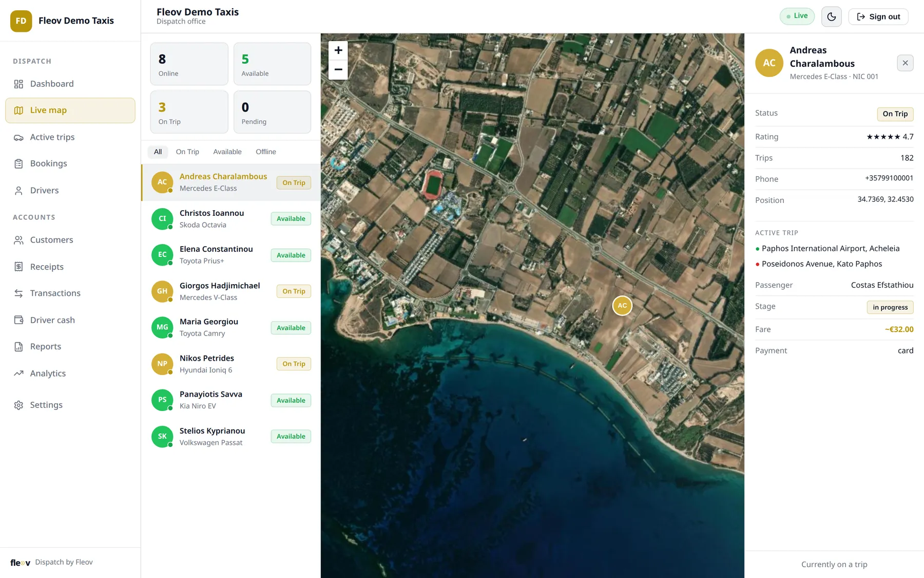Click the On Trip count stat card
This screenshot has height=578, width=924.
coord(189,113)
